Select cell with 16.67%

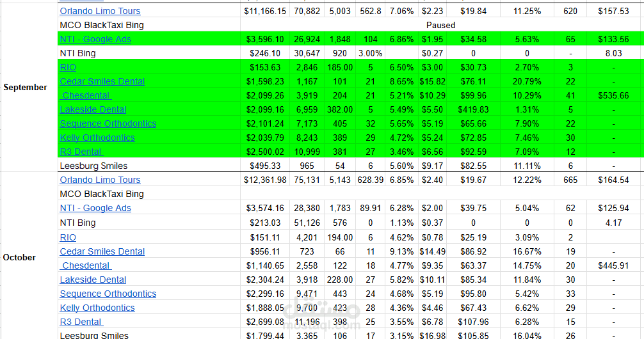pyautogui.click(x=527, y=251)
